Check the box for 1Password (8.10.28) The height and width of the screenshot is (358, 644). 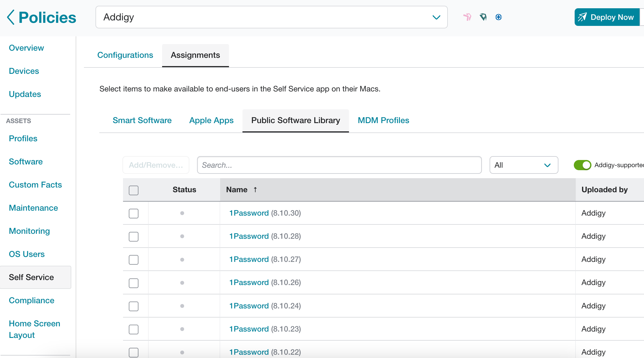[133, 237]
